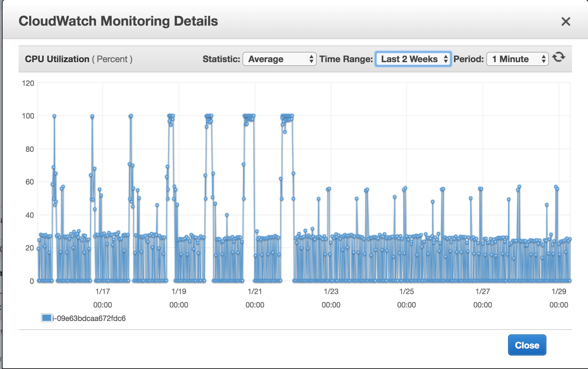Click the CloudWatch Monitoring Details title

coord(118,21)
